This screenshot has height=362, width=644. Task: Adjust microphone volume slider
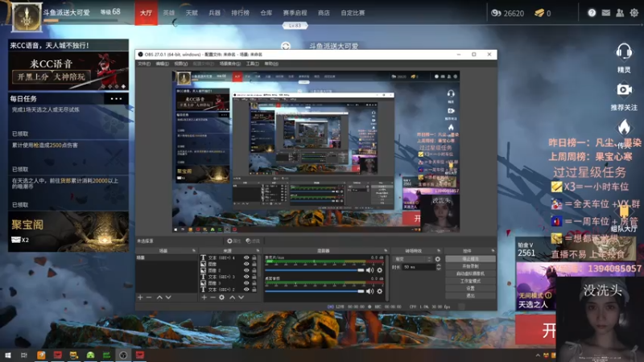314,270
